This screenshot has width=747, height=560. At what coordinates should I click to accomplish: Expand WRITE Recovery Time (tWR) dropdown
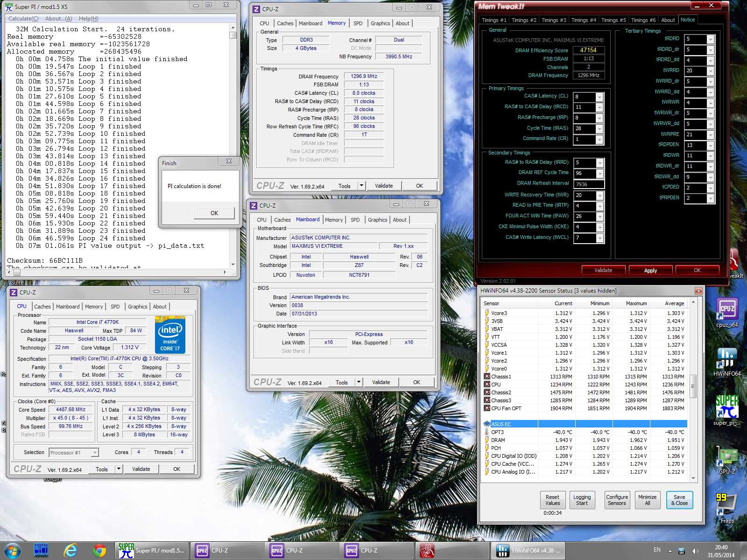(x=600, y=196)
